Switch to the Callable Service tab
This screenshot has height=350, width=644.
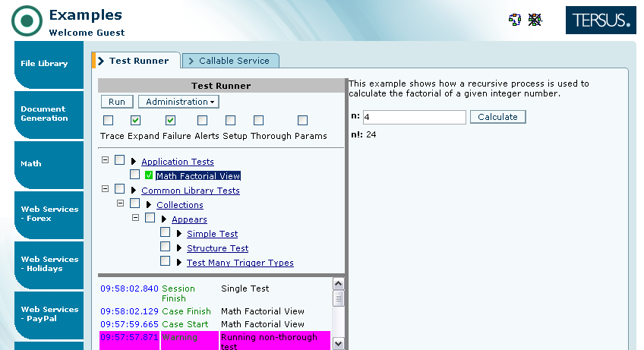[232, 61]
